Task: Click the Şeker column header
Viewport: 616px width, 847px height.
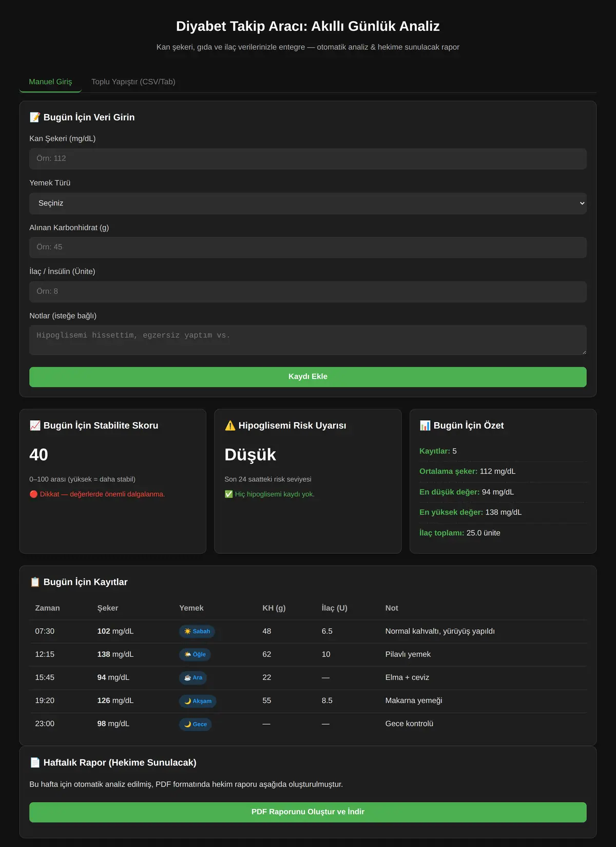Action: click(108, 608)
